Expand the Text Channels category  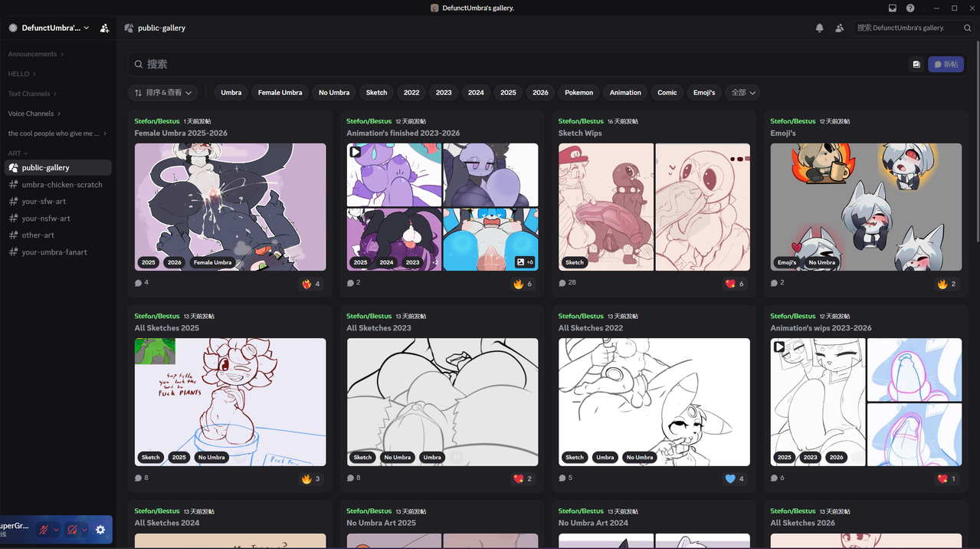[x=32, y=94]
